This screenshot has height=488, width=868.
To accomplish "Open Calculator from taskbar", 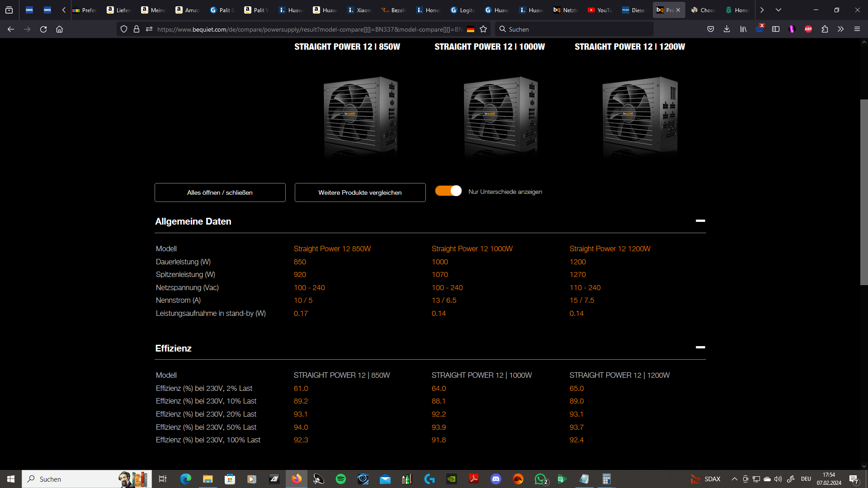I will pyautogui.click(x=607, y=479).
